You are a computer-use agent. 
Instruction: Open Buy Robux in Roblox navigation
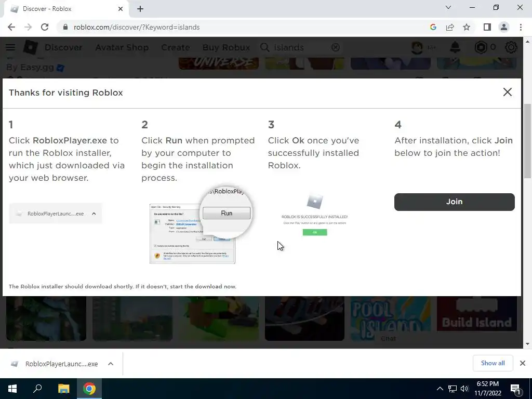[x=226, y=47]
